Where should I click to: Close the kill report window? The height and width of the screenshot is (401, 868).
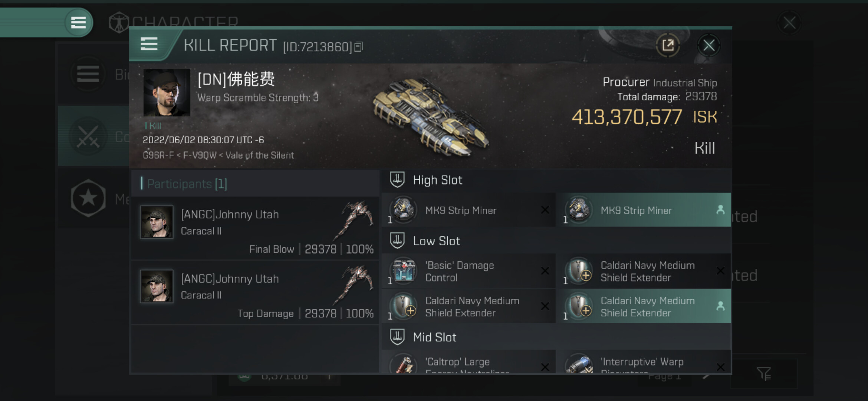(708, 46)
